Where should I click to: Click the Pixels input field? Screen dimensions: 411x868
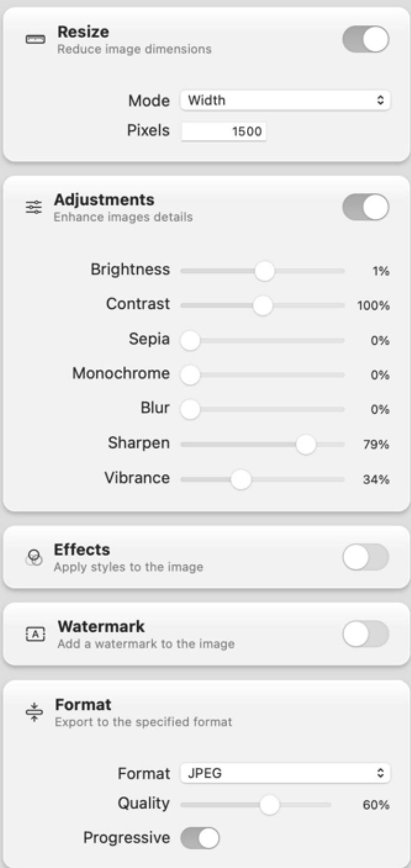[x=224, y=131]
